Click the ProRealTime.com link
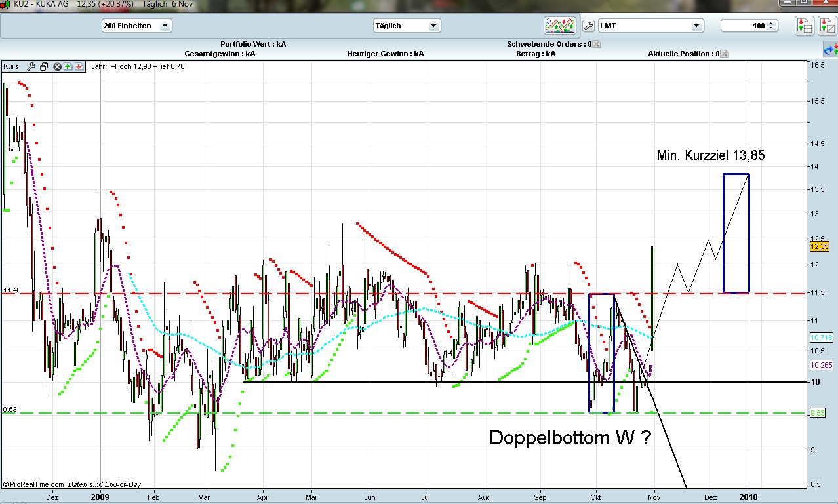This screenshot has height=504, width=838. [33, 484]
